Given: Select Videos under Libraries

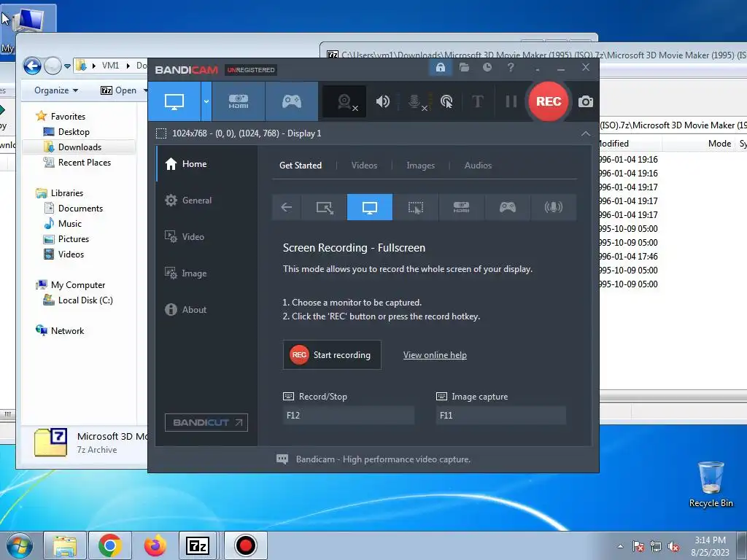Looking at the screenshot, I should 71,254.
